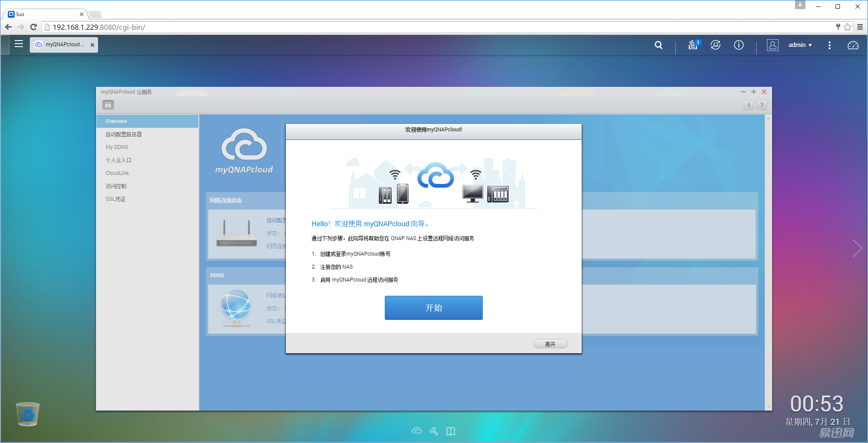Open the dashboard gauge icon
868x443 pixels.
pyautogui.click(x=853, y=45)
